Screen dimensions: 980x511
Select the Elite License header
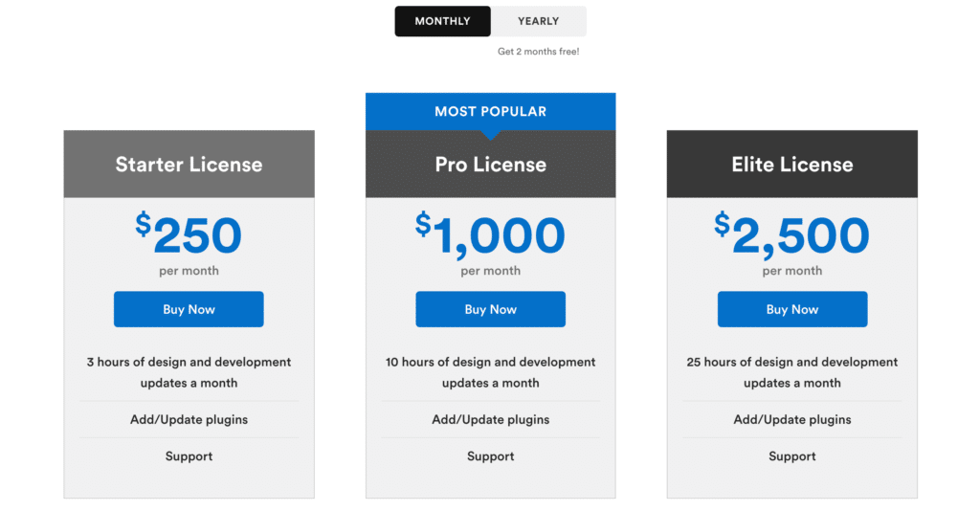click(791, 165)
